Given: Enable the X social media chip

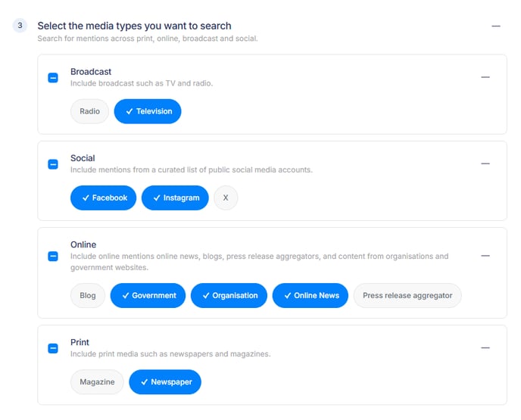Looking at the screenshot, I should click(226, 198).
